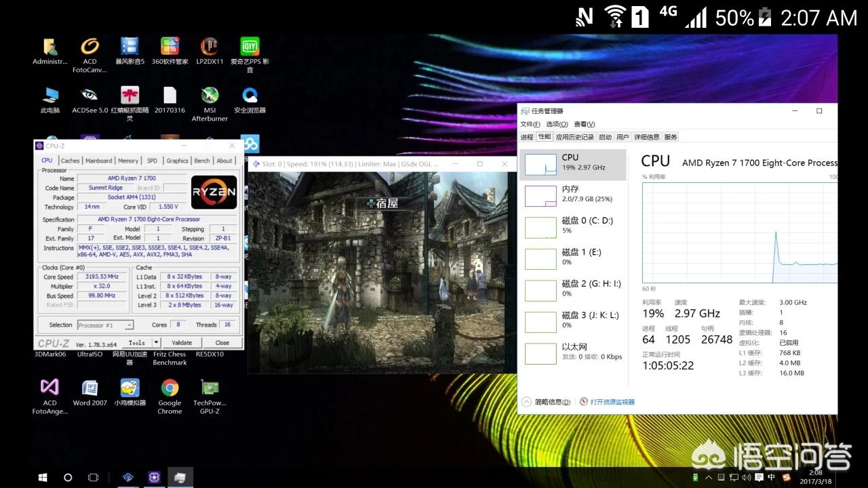The height and width of the screenshot is (488, 868).
Task: Open the Google Chrome desktop icon
Action: point(170,388)
